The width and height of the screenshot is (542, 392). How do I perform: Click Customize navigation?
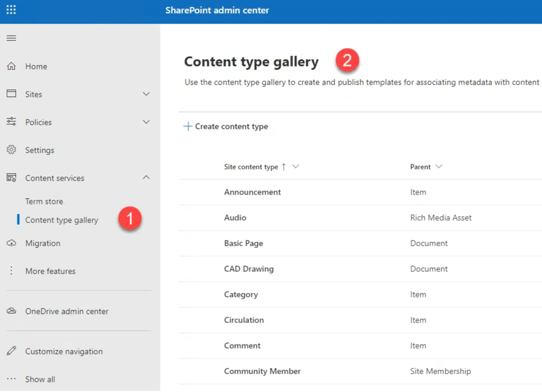[x=64, y=351]
